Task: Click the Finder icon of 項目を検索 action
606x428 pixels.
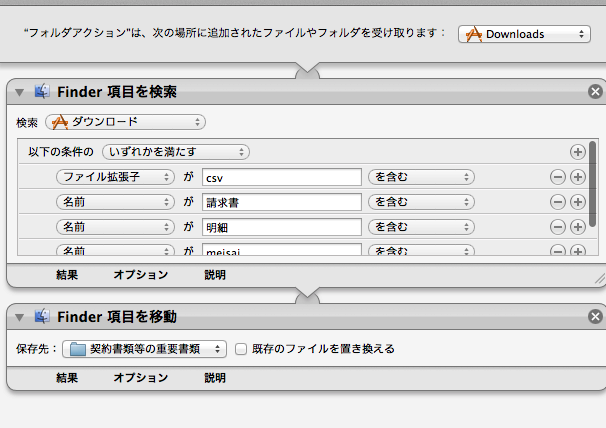Action: click(42, 92)
